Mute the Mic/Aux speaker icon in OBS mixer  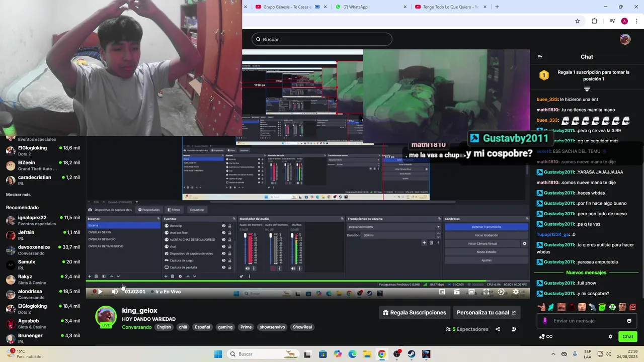293,268
